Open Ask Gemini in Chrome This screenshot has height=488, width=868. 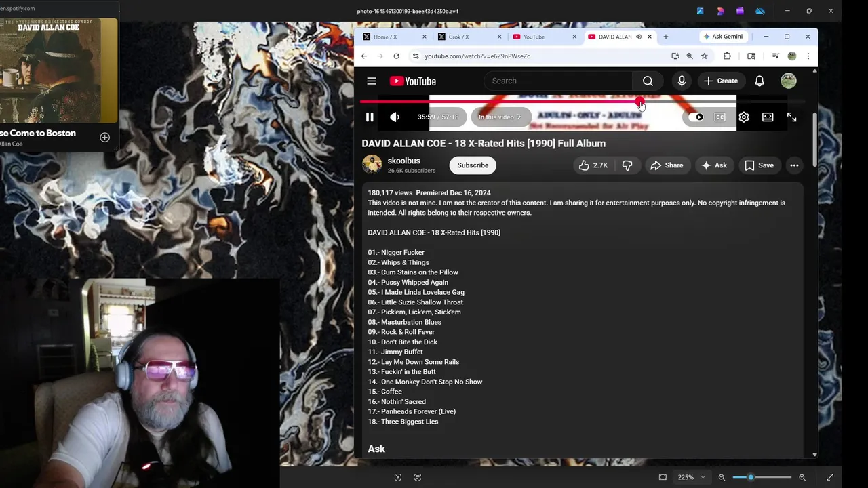click(723, 37)
